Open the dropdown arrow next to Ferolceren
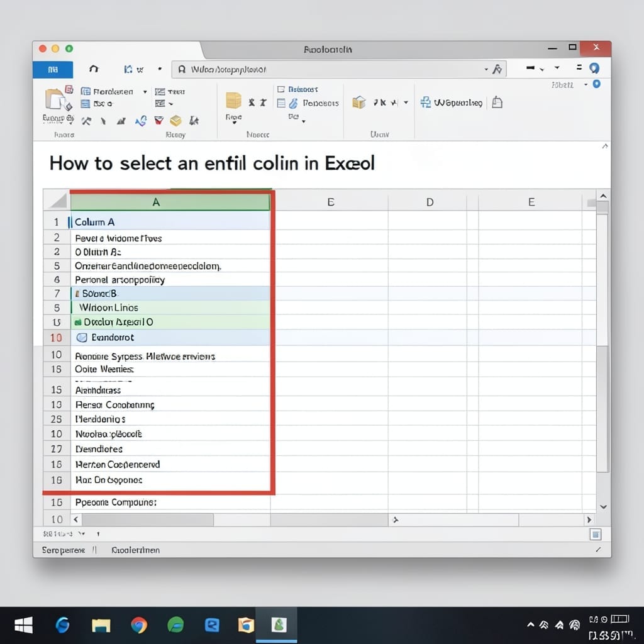 click(145, 92)
